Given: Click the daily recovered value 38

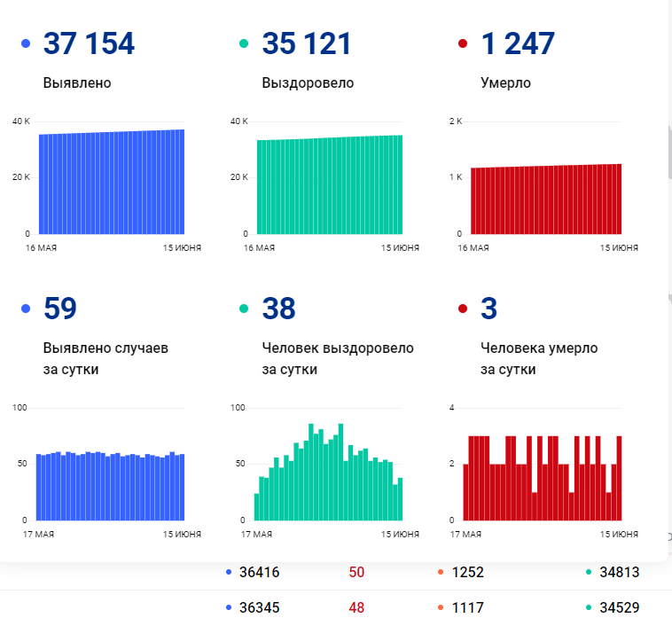Looking at the screenshot, I should tap(278, 309).
